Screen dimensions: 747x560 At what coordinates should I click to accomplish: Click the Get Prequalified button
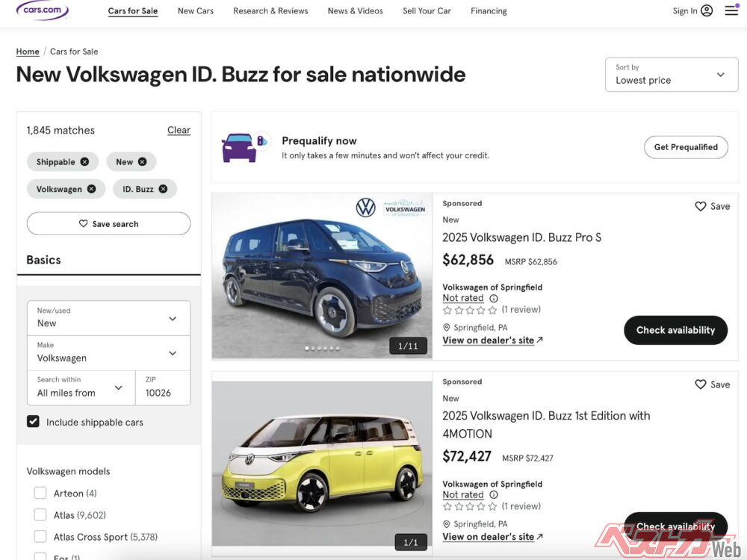pos(685,147)
